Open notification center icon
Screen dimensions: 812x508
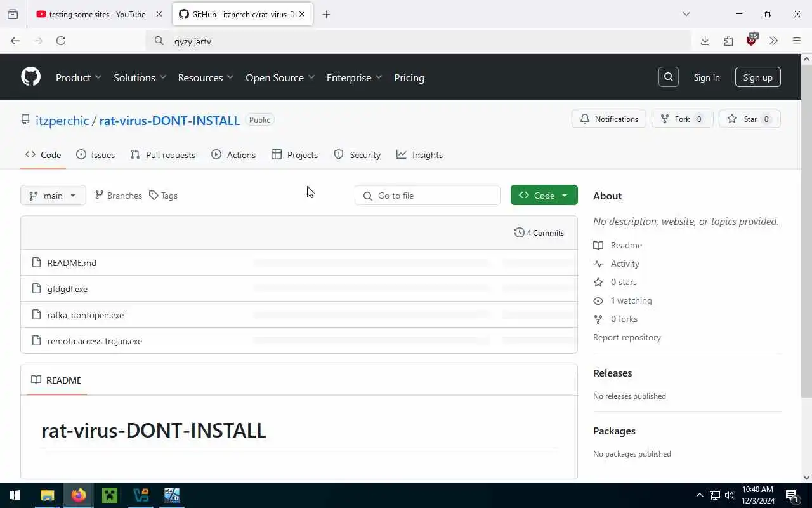click(x=792, y=495)
